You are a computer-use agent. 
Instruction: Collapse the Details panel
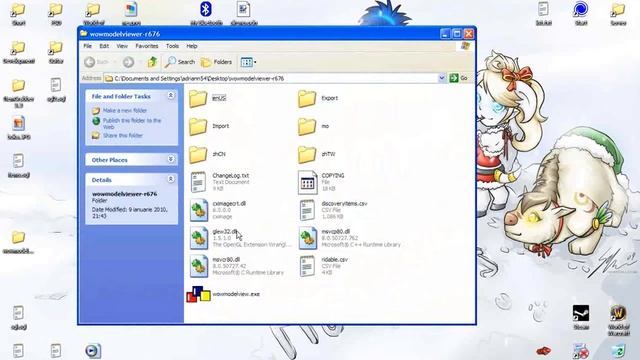click(x=171, y=179)
